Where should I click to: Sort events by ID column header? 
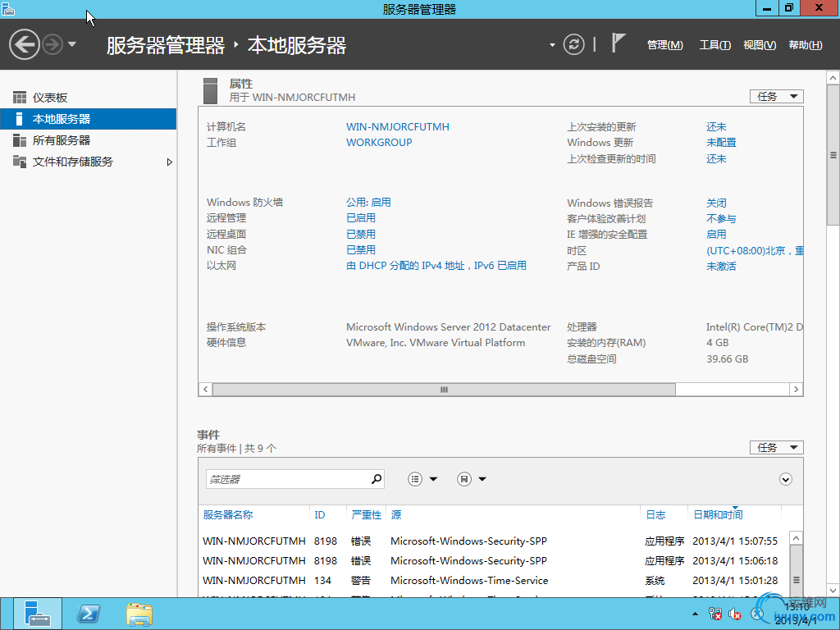tap(320, 515)
